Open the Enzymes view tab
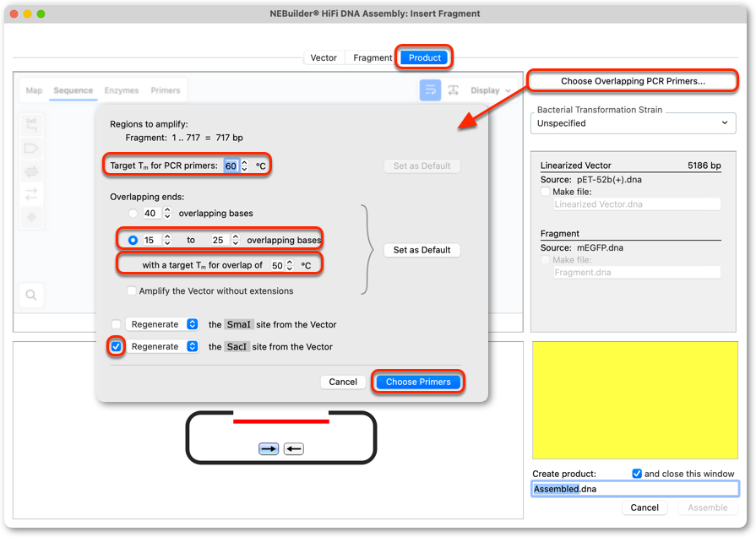756x537 pixels. 122,90
